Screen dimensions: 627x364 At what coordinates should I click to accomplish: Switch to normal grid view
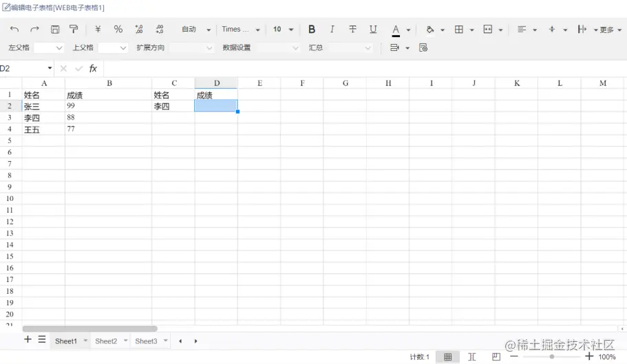pyautogui.click(x=448, y=357)
